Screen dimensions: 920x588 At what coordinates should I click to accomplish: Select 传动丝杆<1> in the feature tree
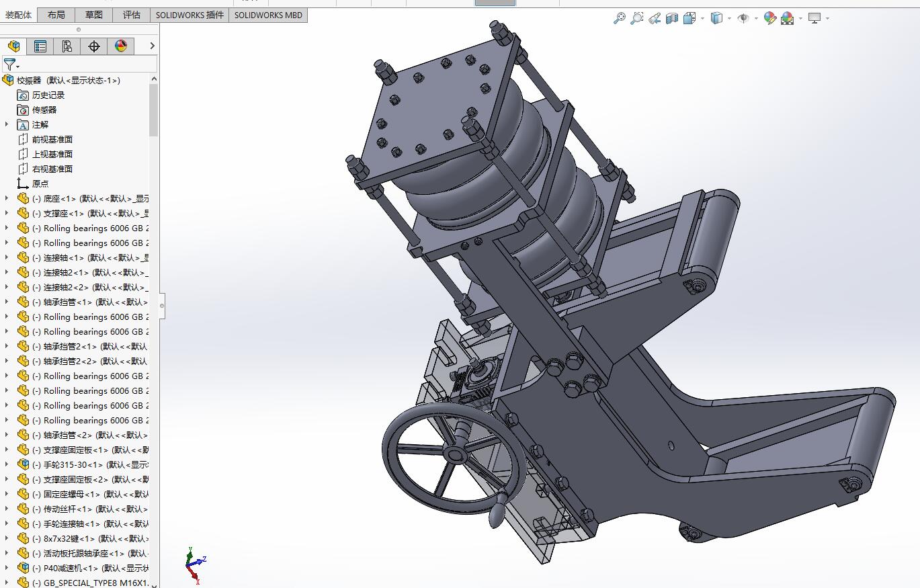90,509
